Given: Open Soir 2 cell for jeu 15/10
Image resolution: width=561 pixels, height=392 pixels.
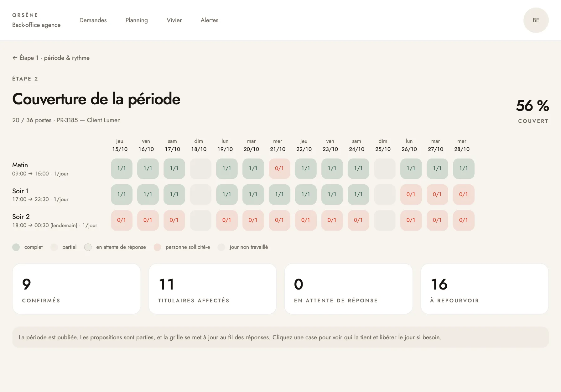Looking at the screenshot, I should point(122,220).
